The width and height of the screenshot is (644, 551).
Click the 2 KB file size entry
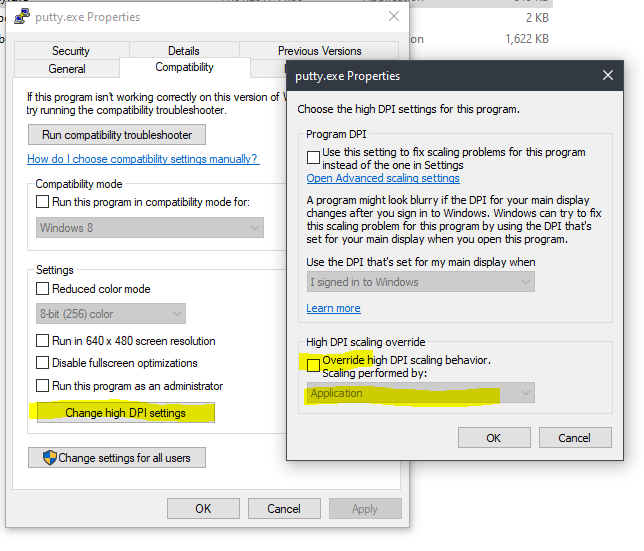[x=537, y=18]
